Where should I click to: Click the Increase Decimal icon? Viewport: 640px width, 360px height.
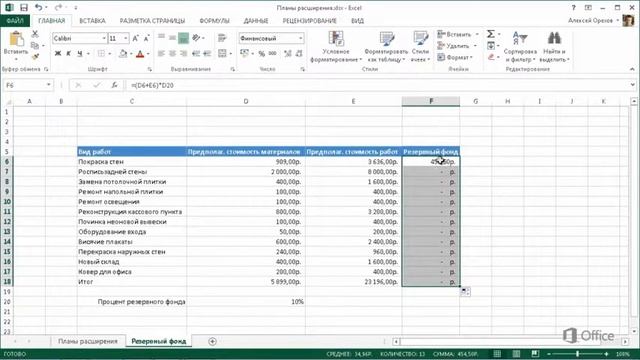[x=288, y=53]
